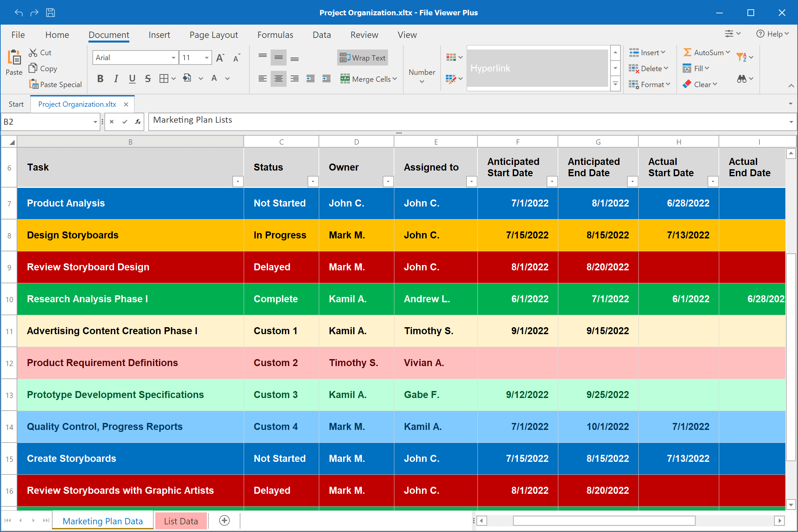Add a new sheet with plus icon
The image size is (798, 532).
click(224, 520)
